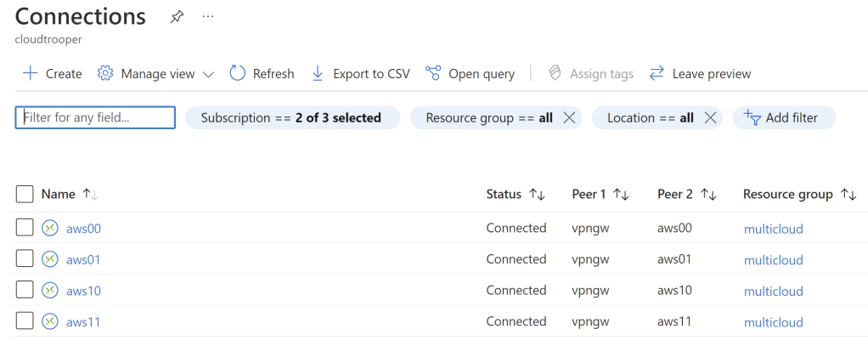868x346 pixels.
Task: Expand the Manage view dropdown
Action: pos(208,74)
